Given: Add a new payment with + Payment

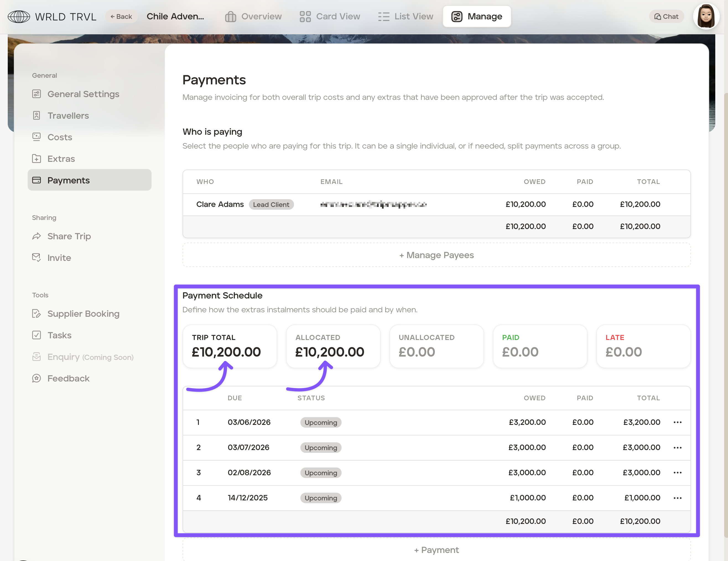Looking at the screenshot, I should coord(436,550).
